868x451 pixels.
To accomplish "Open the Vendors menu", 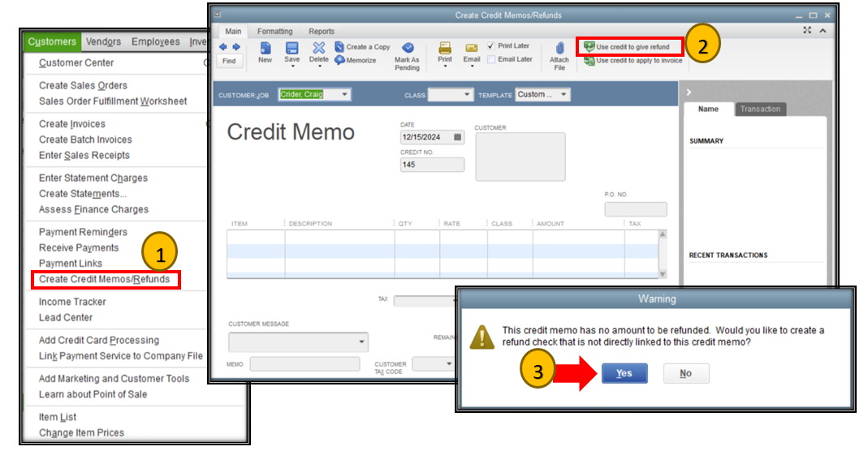I will [103, 41].
